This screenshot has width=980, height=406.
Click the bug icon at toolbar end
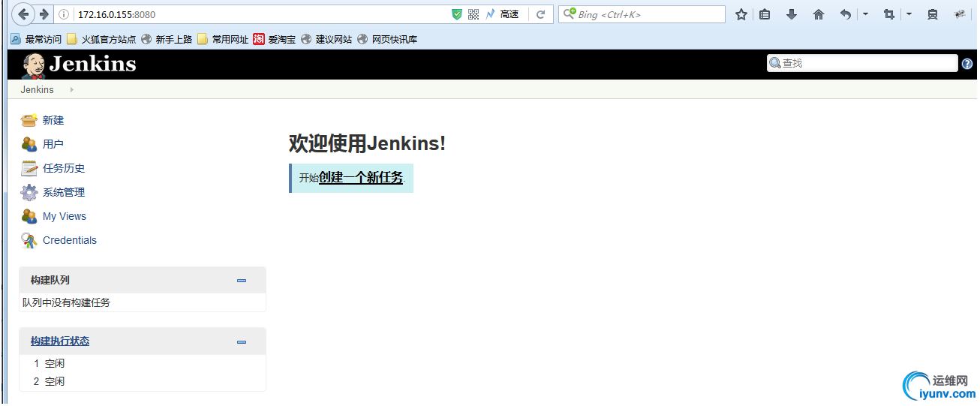click(x=960, y=14)
